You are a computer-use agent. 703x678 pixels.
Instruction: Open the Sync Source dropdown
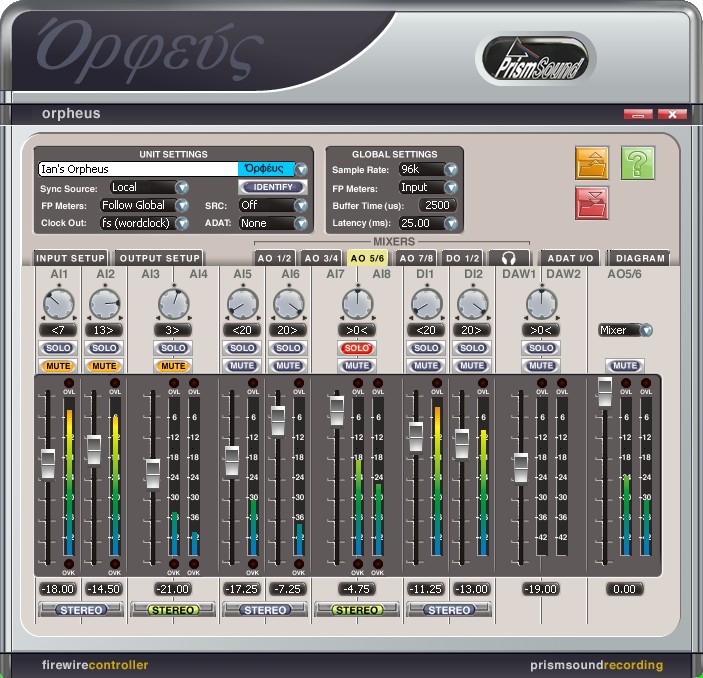point(182,187)
